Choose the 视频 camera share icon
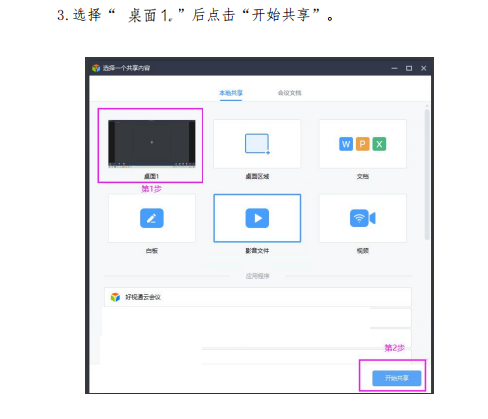This screenshot has height=419, width=488. [363, 218]
